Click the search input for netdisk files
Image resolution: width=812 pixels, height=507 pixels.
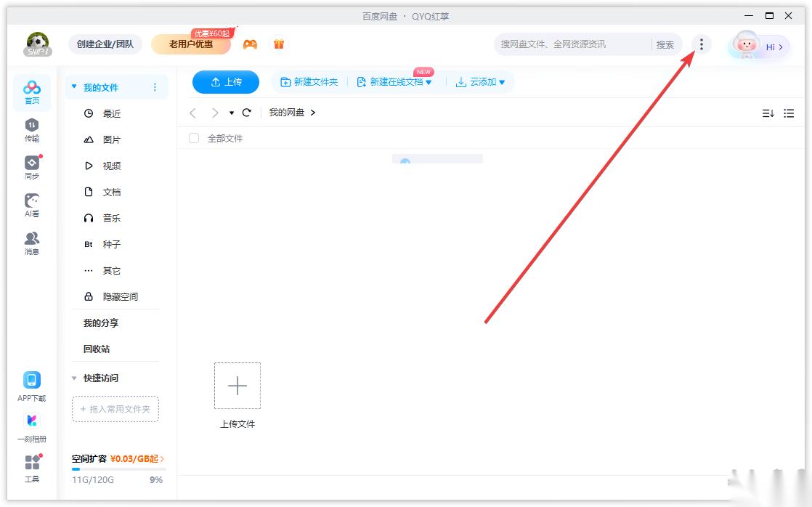pos(572,44)
